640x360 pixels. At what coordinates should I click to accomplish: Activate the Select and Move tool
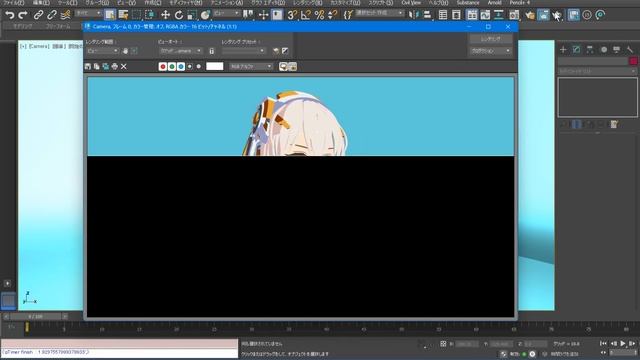pos(165,15)
